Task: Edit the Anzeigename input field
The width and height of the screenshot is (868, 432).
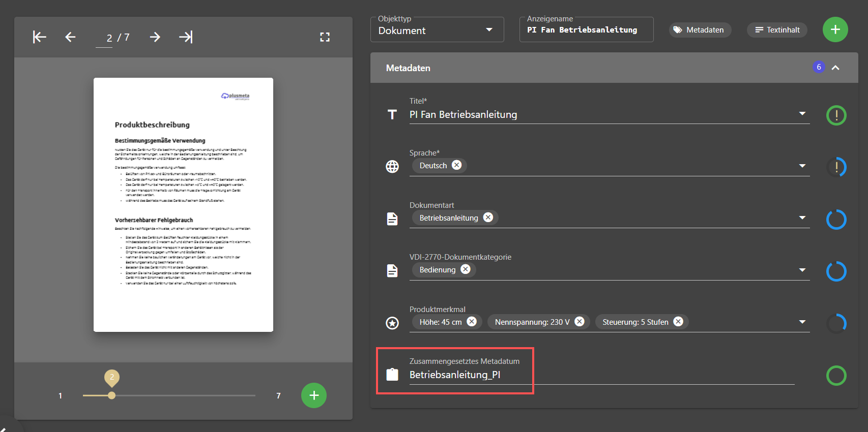Action: [586, 30]
